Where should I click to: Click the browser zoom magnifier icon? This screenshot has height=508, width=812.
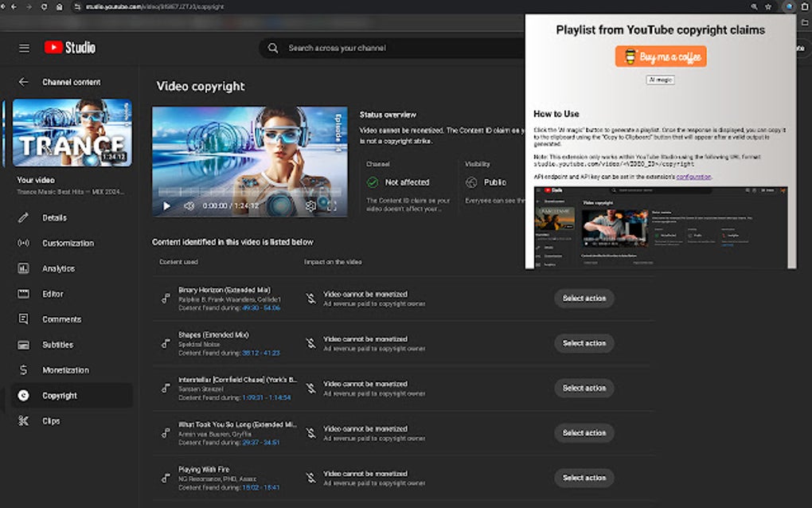[754, 6]
